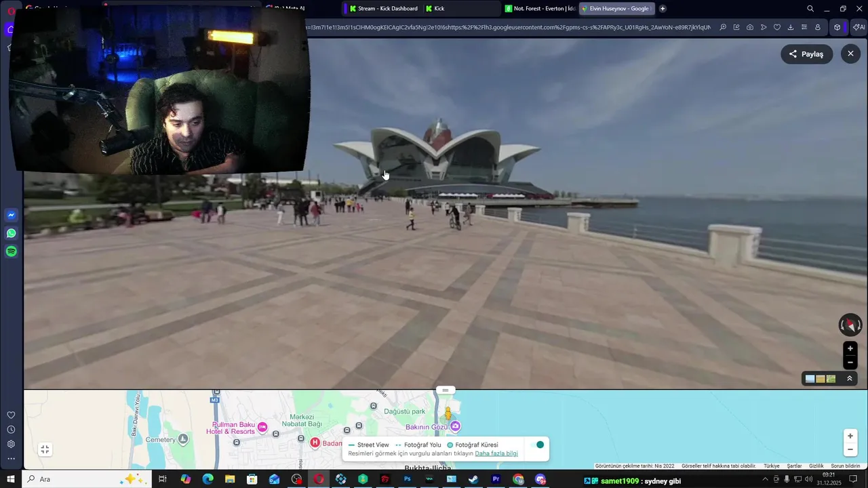Image resolution: width=868 pixels, height=488 pixels.
Task: Open the Gizlilik privacy link
Action: [x=816, y=466]
